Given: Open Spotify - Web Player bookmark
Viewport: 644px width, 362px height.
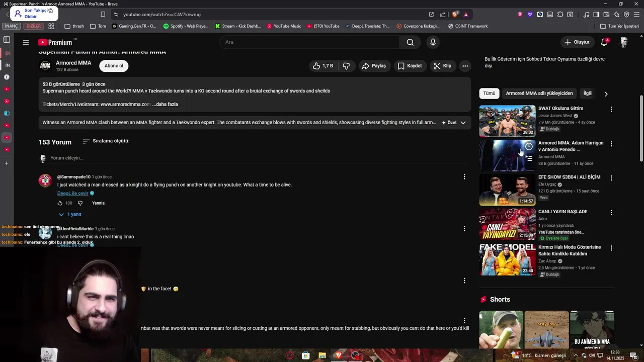Looking at the screenshot, I should tap(186, 26).
